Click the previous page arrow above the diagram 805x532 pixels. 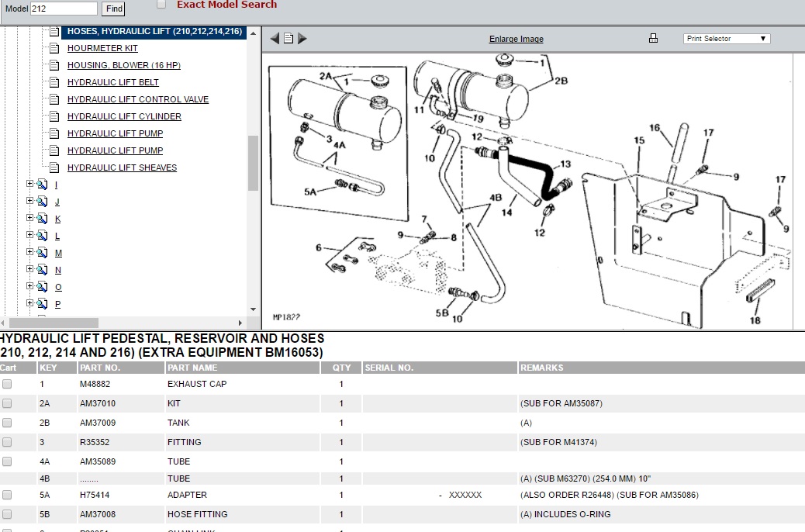tap(275, 39)
